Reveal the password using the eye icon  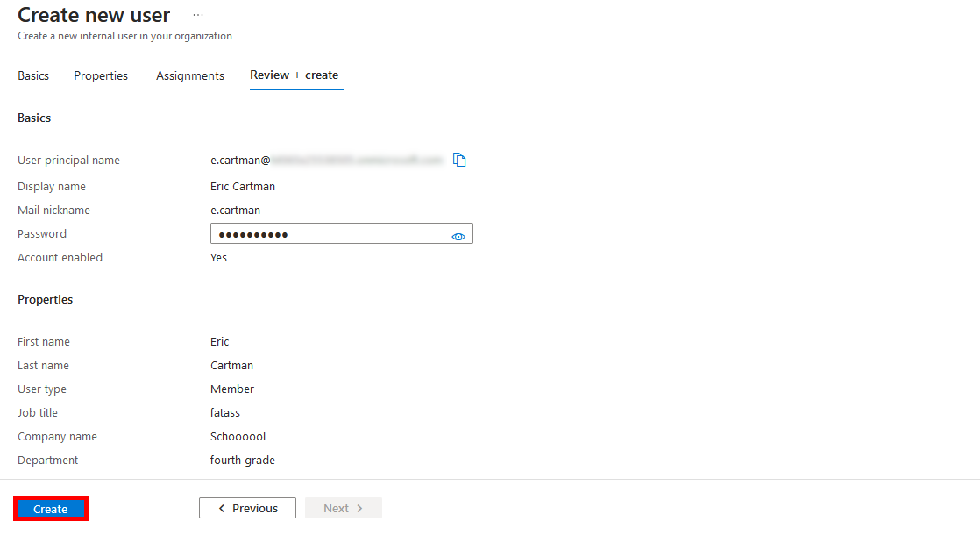pyautogui.click(x=458, y=235)
